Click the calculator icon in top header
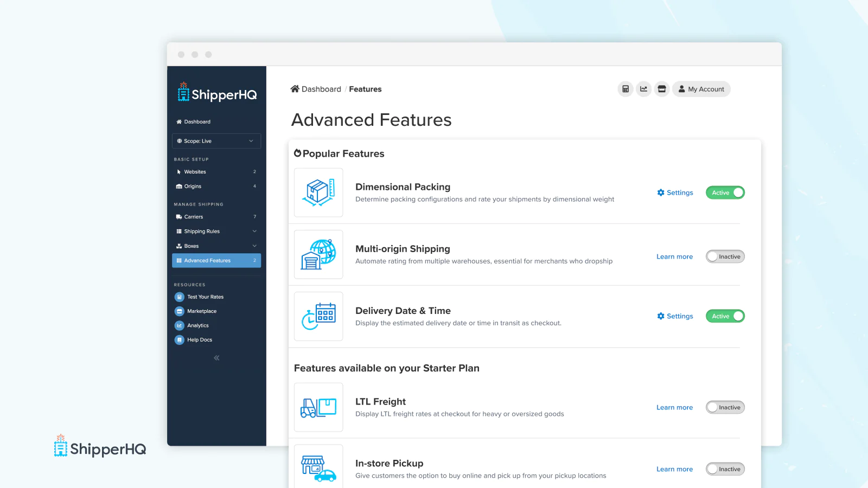868x488 pixels. tap(626, 89)
